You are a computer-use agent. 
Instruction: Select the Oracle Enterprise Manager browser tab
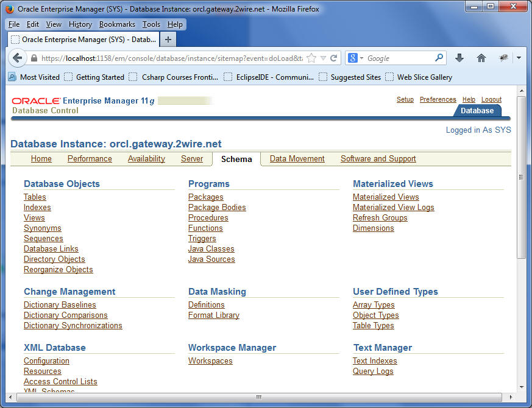(x=83, y=40)
